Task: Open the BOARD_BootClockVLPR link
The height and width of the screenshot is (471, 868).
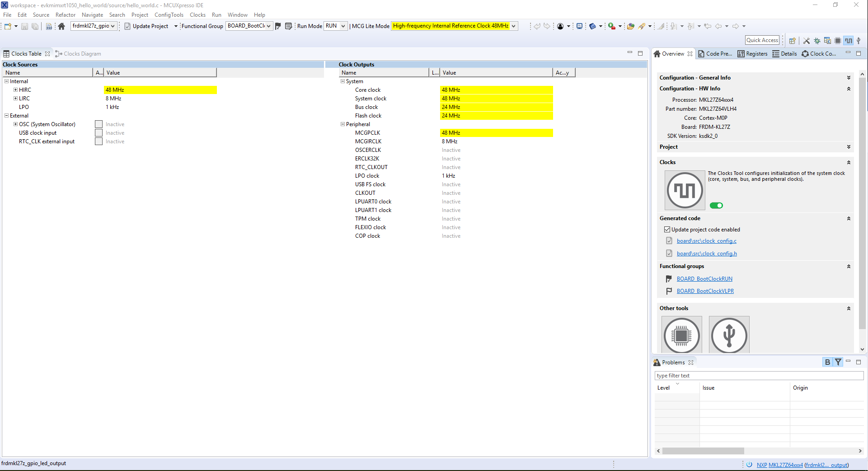Action: (x=705, y=291)
